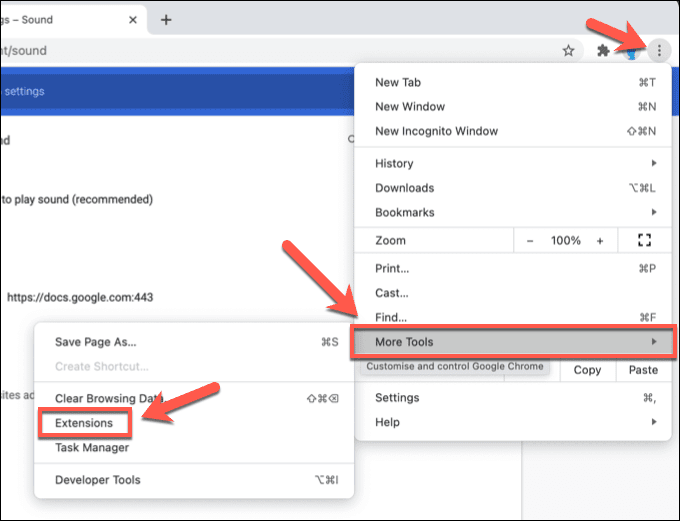This screenshot has width=680, height=521.
Task: Enter fullscreen using the zoom fullscreen icon
Action: pyautogui.click(x=644, y=241)
